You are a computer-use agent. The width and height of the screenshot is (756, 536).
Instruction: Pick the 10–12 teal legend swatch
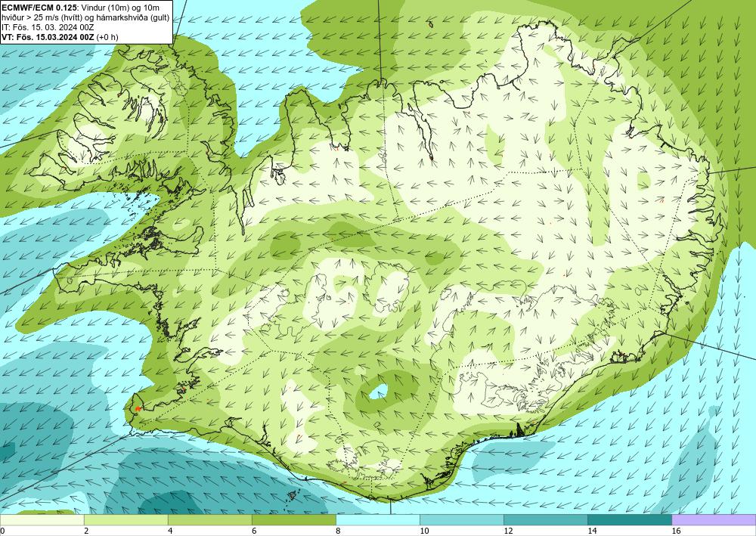[x=462, y=520]
